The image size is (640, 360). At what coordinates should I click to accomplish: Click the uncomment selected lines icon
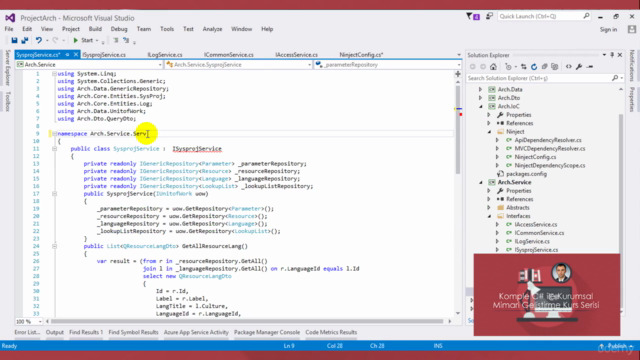[126, 40]
